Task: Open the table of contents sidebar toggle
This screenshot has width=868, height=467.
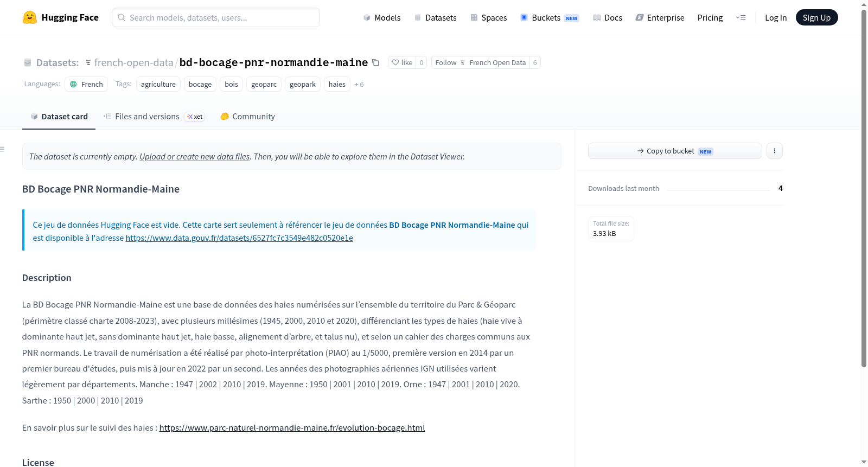Action: pos(2,149)
